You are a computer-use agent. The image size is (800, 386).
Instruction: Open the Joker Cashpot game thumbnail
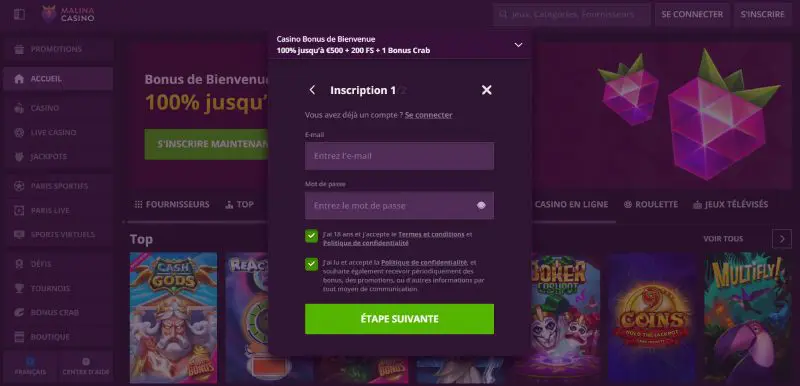(x=565, y=318)
